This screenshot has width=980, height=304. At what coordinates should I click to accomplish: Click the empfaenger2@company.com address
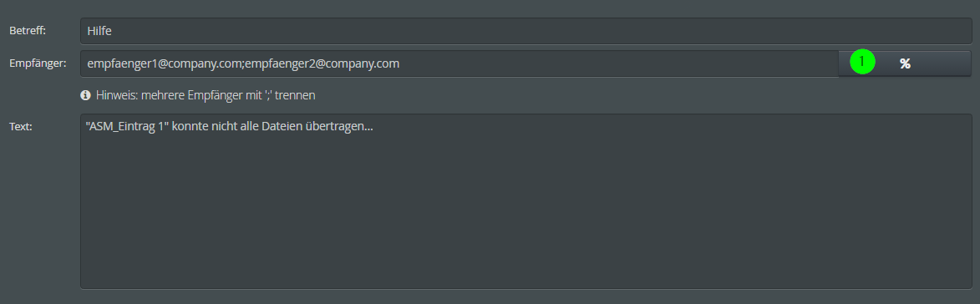[322, 63]
